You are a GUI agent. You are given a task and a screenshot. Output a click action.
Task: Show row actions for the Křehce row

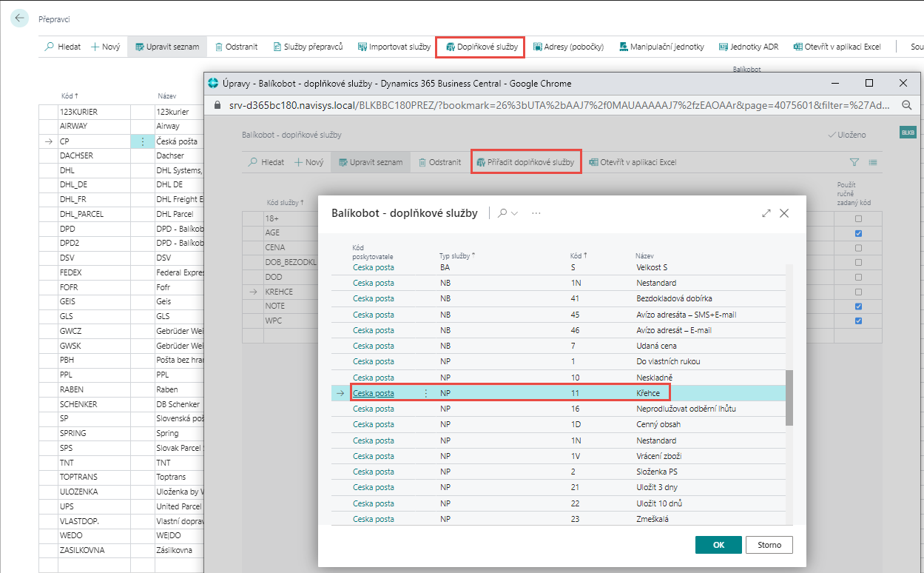pyautogui.click(x=425, y=394)
